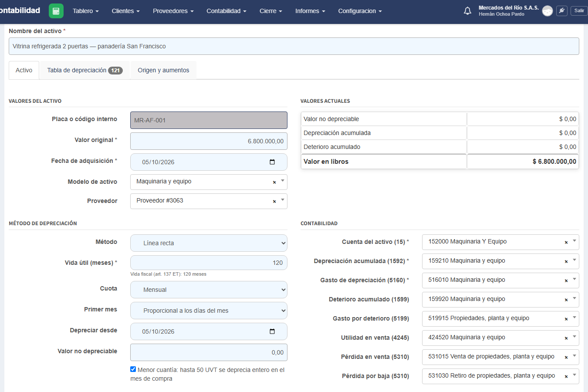Select the Activo tab
The height and width of the screenshot is (392, 588).
pos(24,70)
